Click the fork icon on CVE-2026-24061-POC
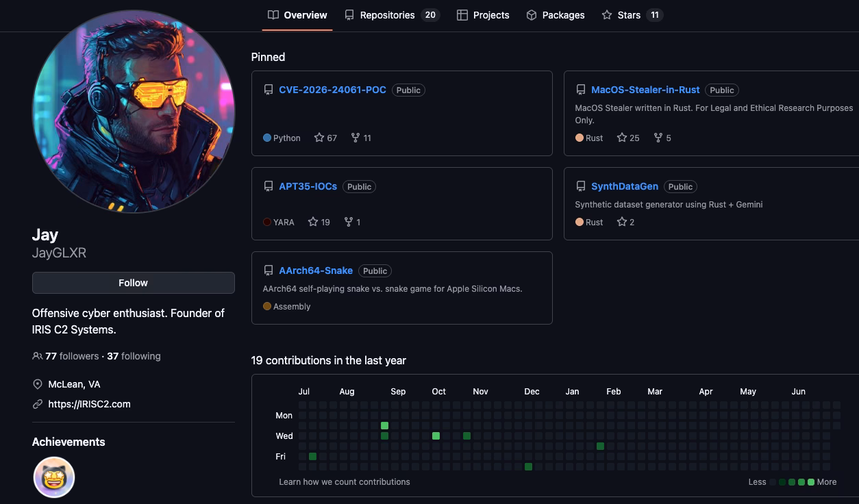The height and width of the screenshot is (504, 859). tap(355, 138)
